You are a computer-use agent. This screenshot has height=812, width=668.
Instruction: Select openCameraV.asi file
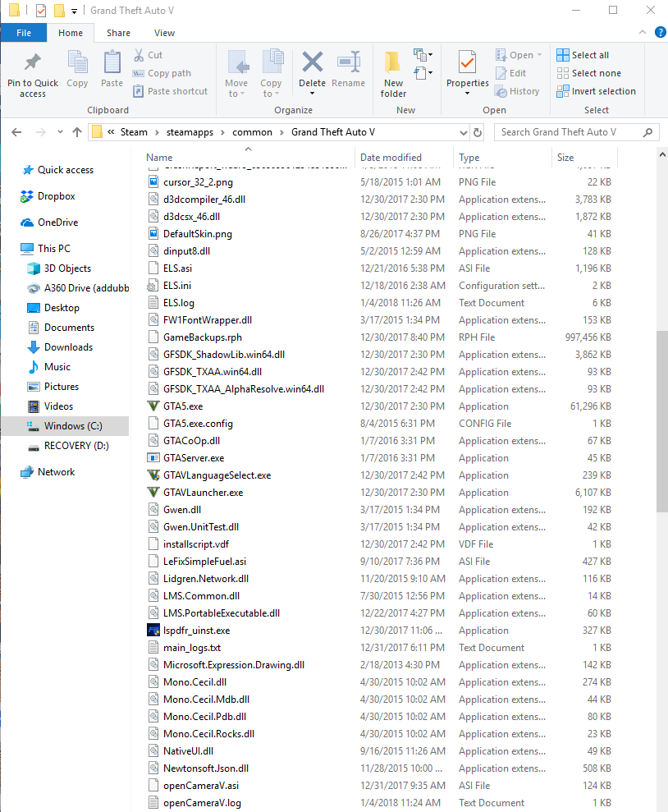pos(194,785)
